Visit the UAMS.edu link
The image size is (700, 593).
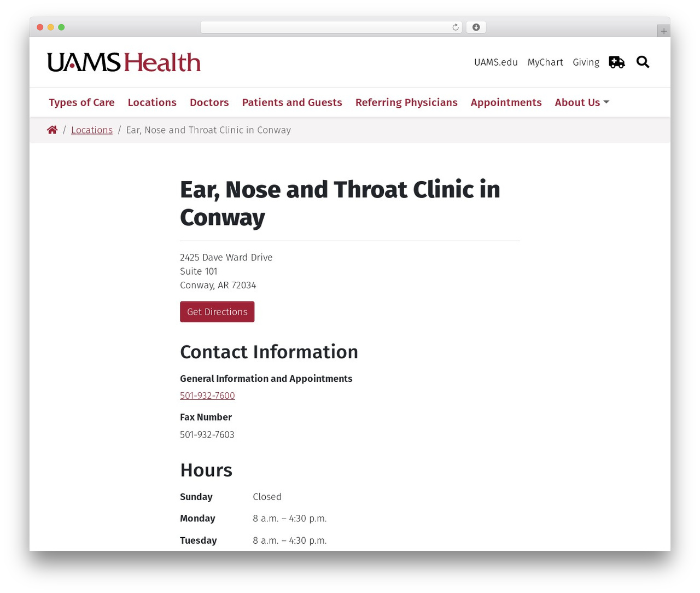coord(496,62)
